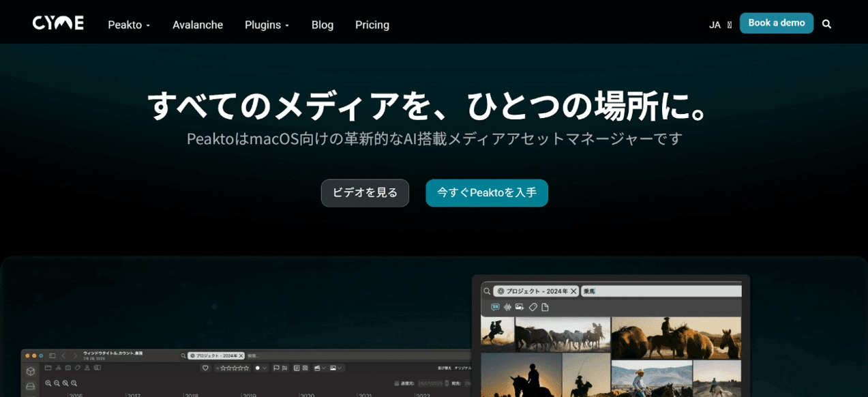Click the cube icon in the Peakto sidebar
The width and height of the screenshot is (868, 397).
point(31,371)
